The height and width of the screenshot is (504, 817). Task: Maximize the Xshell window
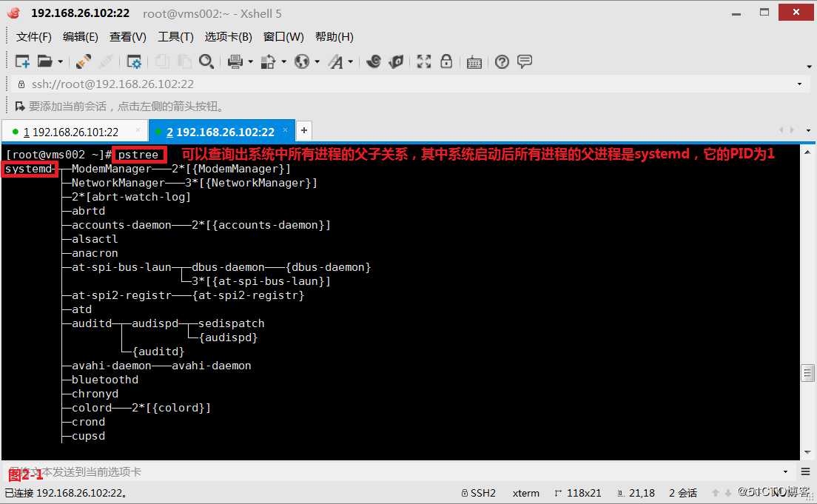coord(764,12)
